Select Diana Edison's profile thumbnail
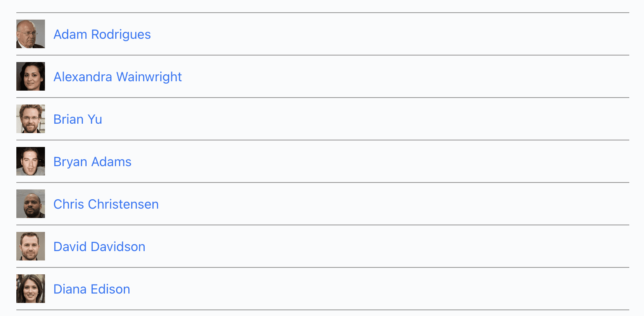 [x=31, y=289]
